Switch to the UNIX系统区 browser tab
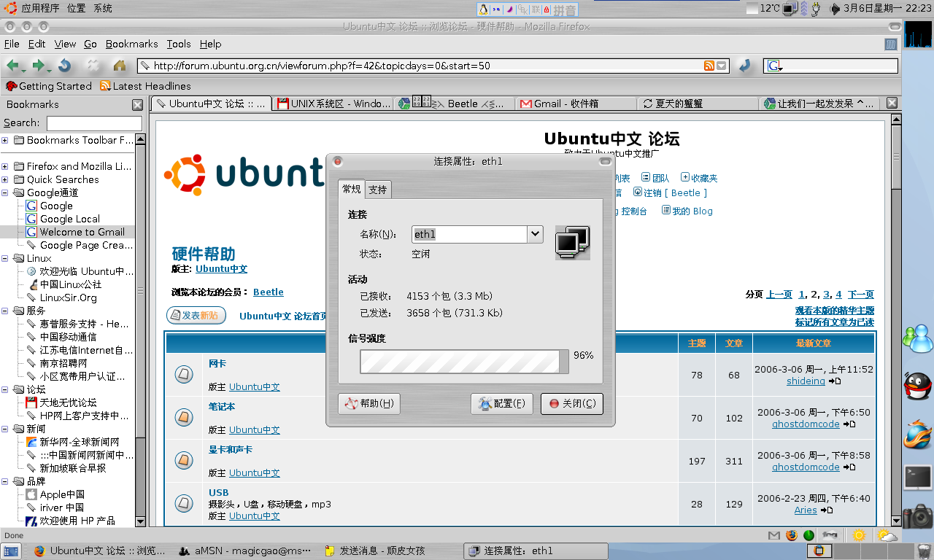This screenshot has height=560, width=934. 333,104
